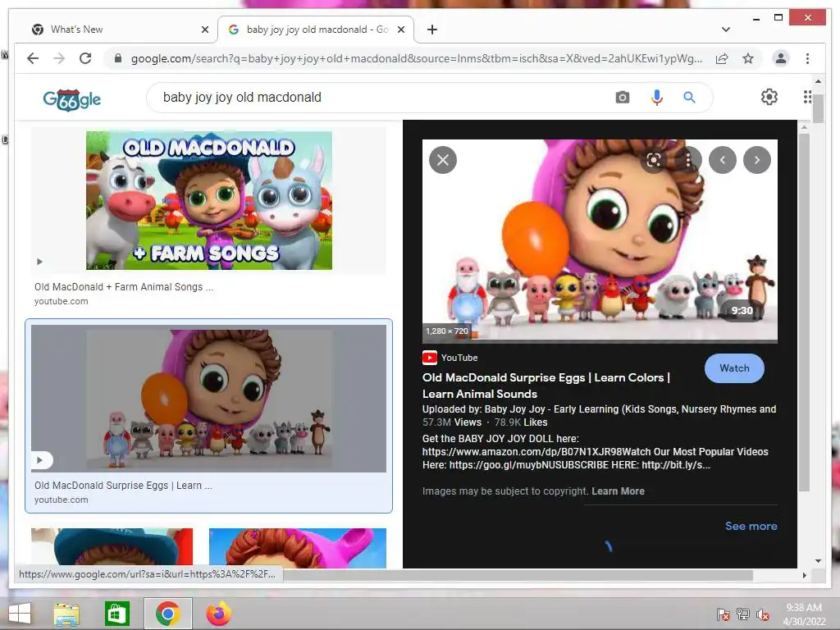This screenshot has width=840, height=630.
Task: Open Old MacDonald + Farm Animal Songs link
Action: click(124, 287)
